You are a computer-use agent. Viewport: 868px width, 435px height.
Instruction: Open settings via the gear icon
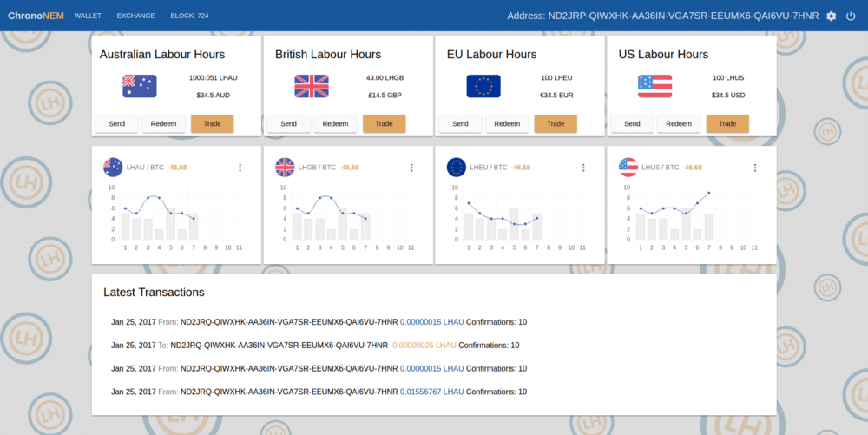click(831, 16)
